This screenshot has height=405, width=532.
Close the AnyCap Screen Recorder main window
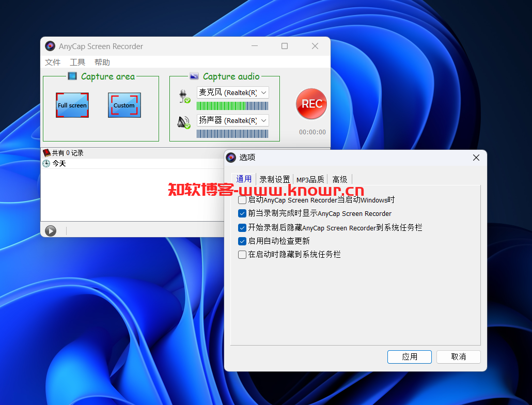click(x=315, y=46)
